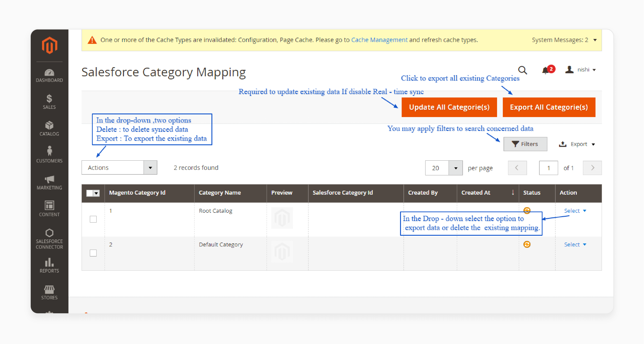Open the Salesforce Connector sidebar menu
The width and height of the screenshot is (644, 344).
point(49,239)
